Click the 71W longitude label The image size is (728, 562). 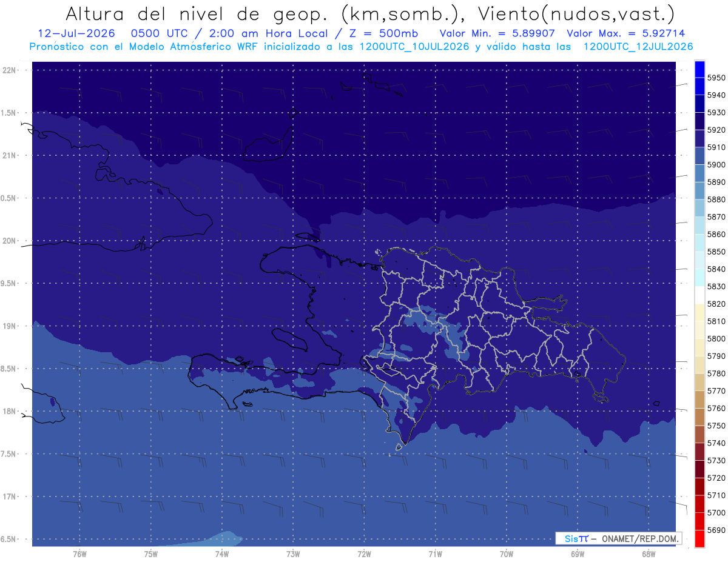coord(435,554)
